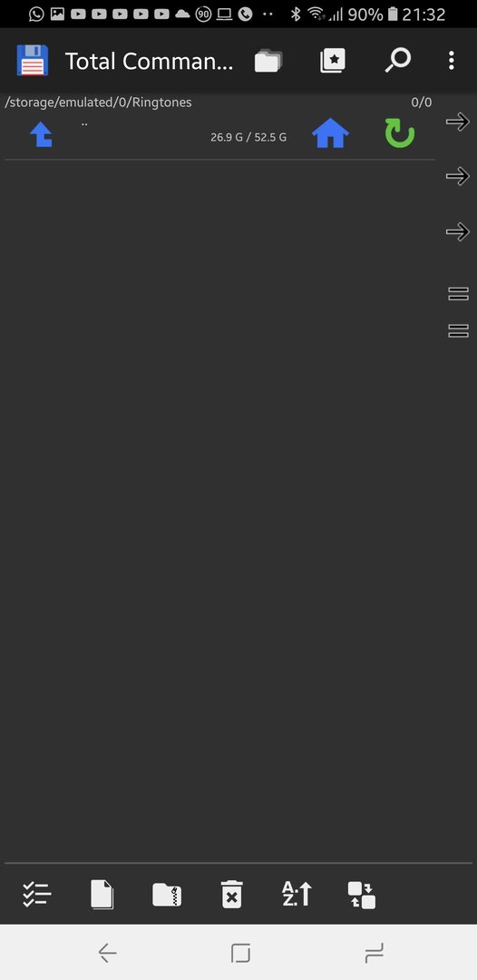Tap the /storage/emulated/0/Ringtones path bar

(99, 102)
